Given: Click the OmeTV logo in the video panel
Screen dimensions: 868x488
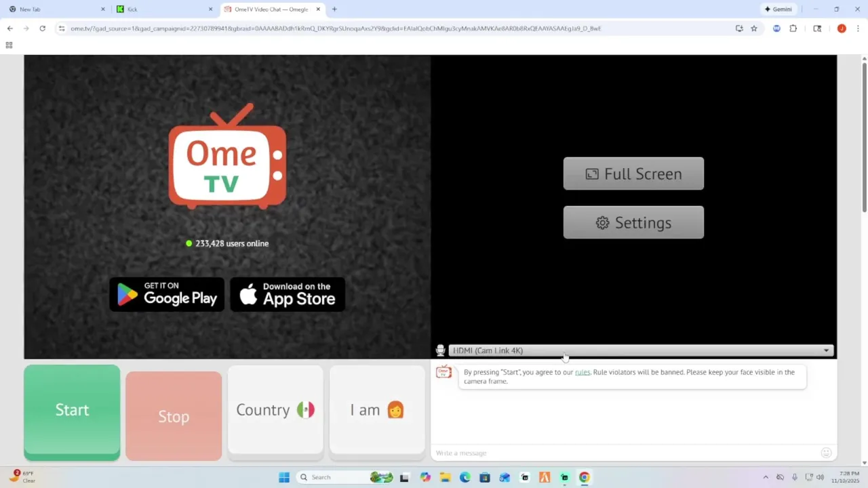Looking at the screenshot, I should pos(227,156).
